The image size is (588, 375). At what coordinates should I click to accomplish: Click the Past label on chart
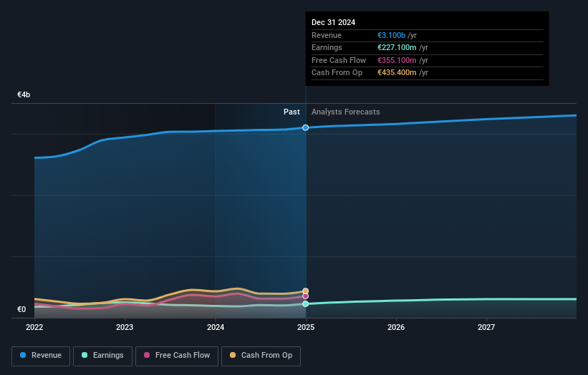[291, 112]
